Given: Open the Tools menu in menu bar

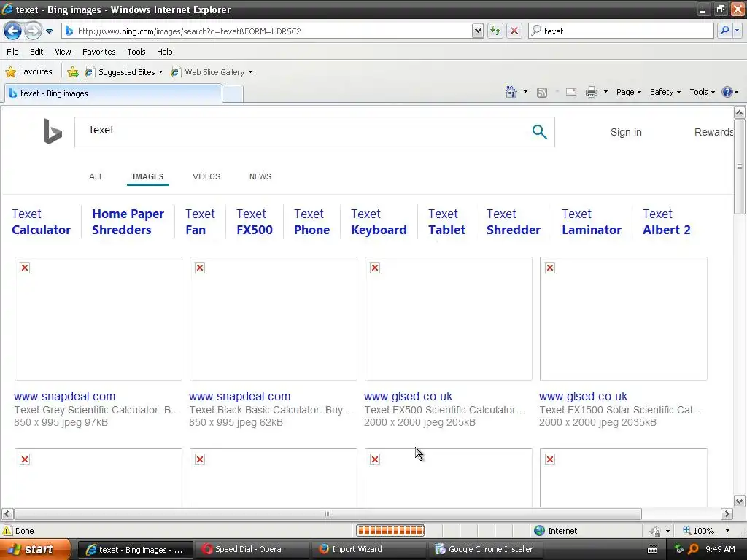Looking at the screenshot, I should 136,52.
